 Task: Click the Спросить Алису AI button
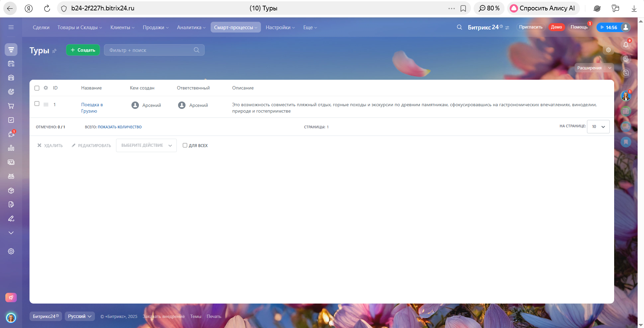coord(543,8)
